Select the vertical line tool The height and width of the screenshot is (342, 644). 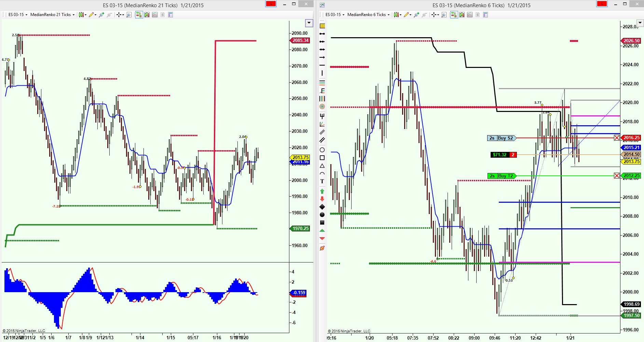tap(322, 73)
